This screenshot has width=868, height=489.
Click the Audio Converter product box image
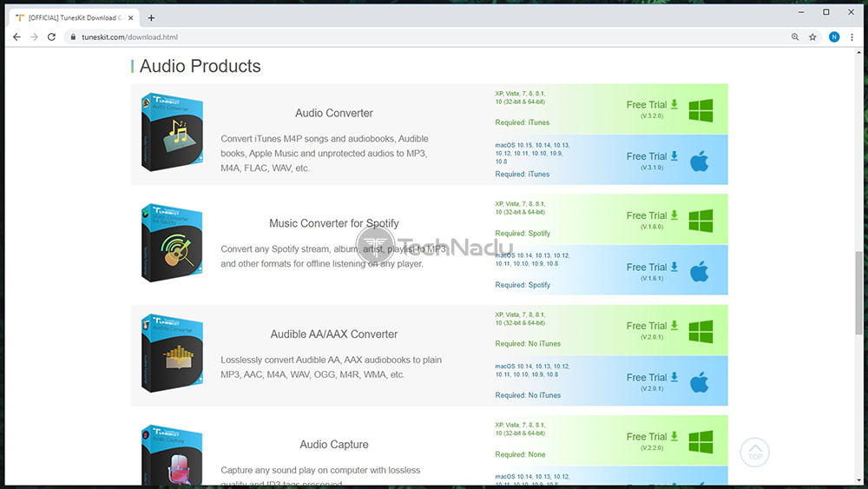coord(172,132)
